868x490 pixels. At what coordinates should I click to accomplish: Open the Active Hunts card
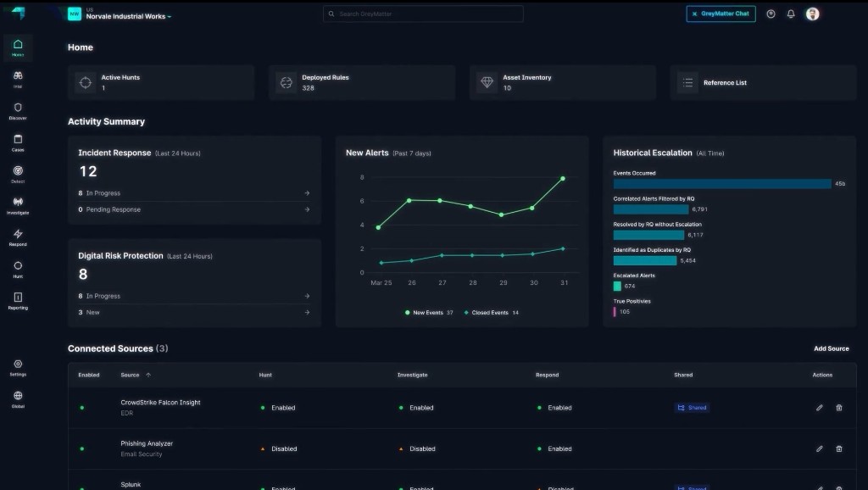click(x=161, y=82)
